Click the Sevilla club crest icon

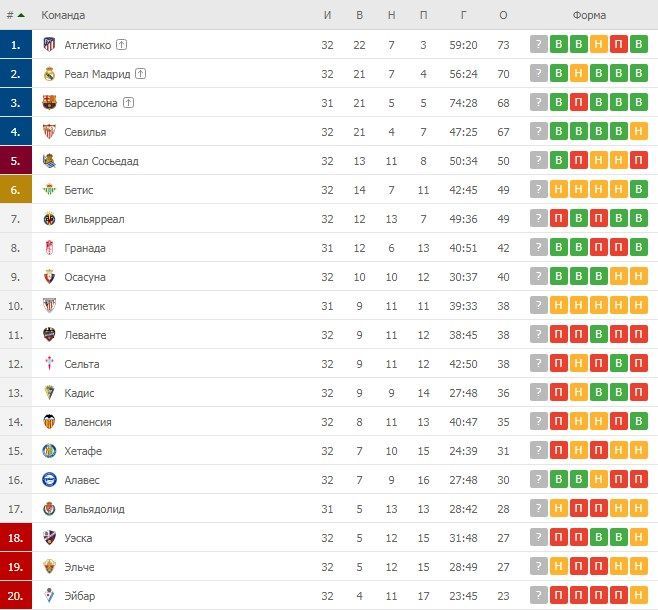point(48,132)
